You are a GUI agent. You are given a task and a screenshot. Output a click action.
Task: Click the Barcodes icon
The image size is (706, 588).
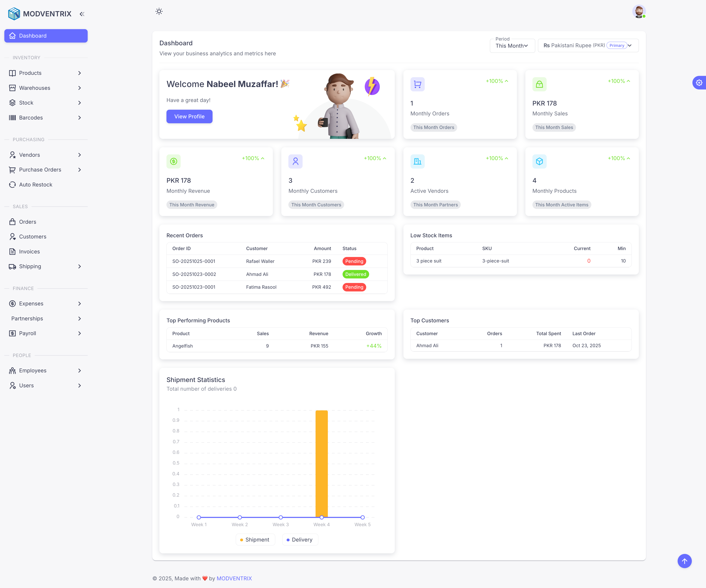(x=12, y=118)
